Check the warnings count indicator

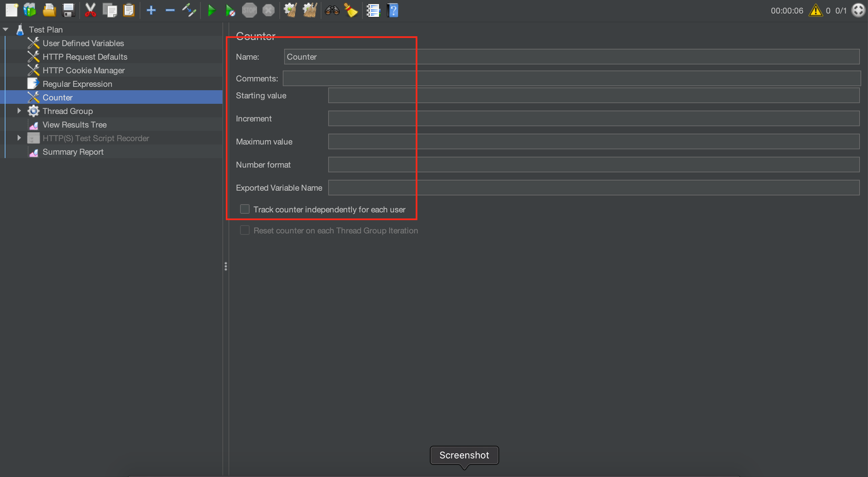(x=816, y=10)
